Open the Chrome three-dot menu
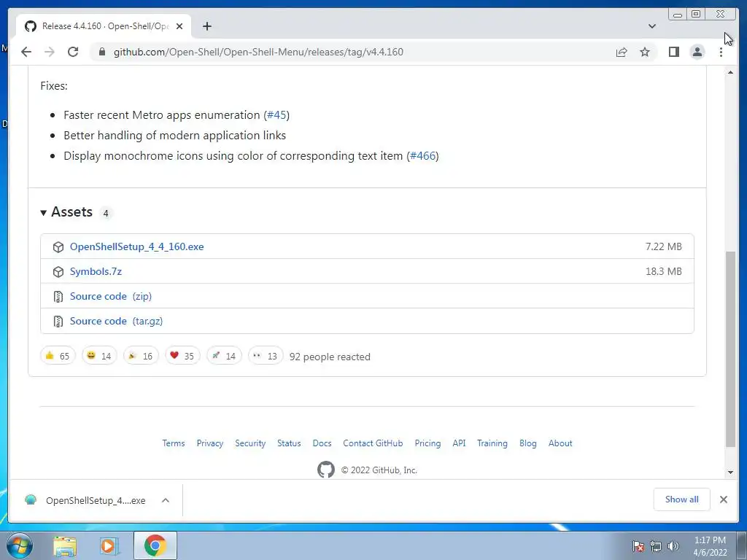The height and width of the screenshot is (560, 747). click(721, 52)
